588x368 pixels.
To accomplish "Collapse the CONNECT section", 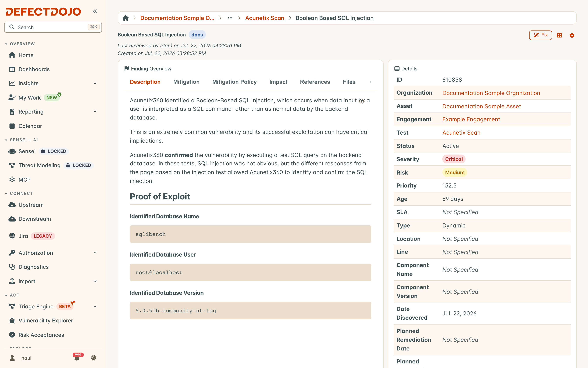I will [x=19, y=193].
